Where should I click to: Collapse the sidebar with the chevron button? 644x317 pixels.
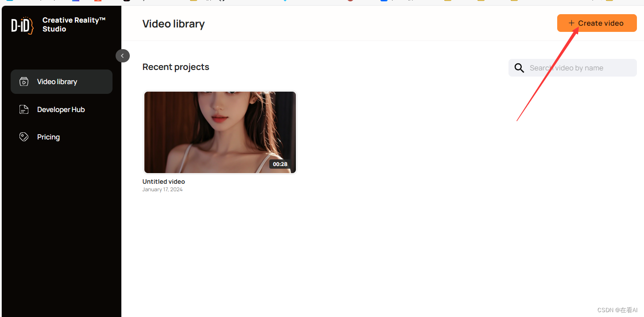pos(123,56)
